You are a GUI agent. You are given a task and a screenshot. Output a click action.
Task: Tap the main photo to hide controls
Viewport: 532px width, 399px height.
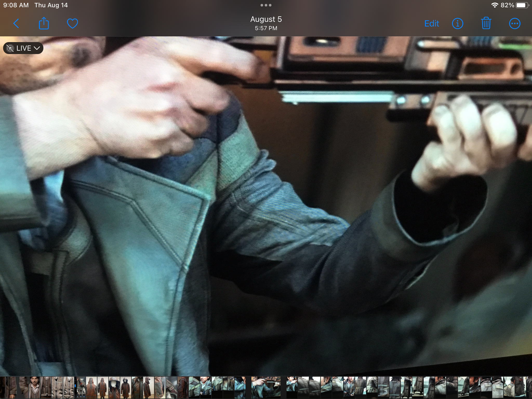[x=266, y=208]
